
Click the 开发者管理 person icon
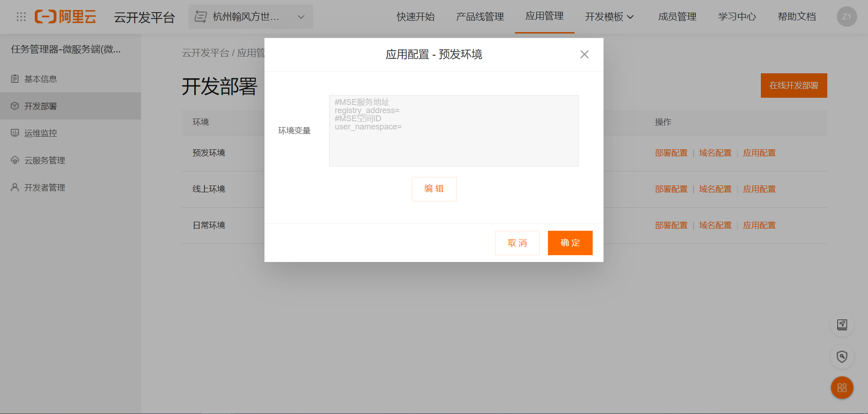click(15, 187)
